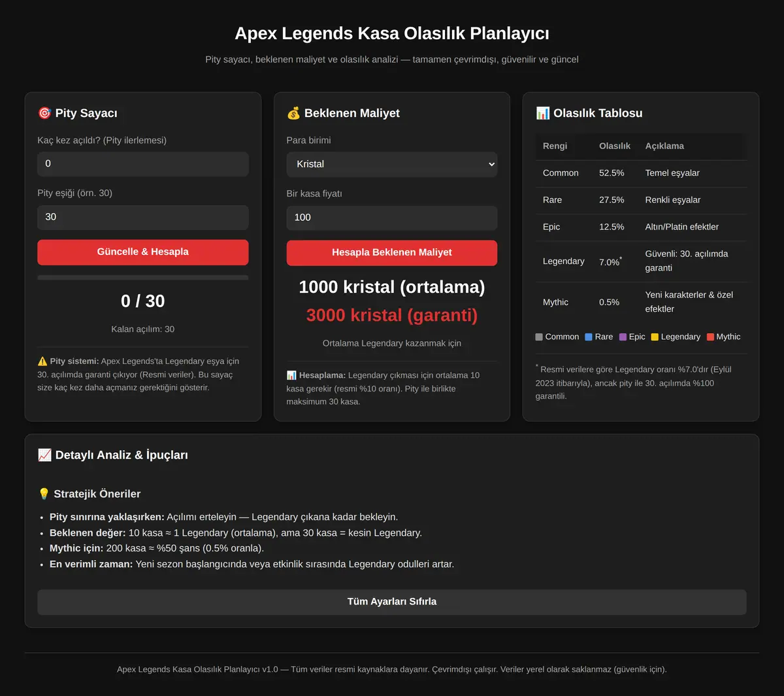Click the Apex Legends Kasa Olasılık Planlayıcı title

point(392,33)
